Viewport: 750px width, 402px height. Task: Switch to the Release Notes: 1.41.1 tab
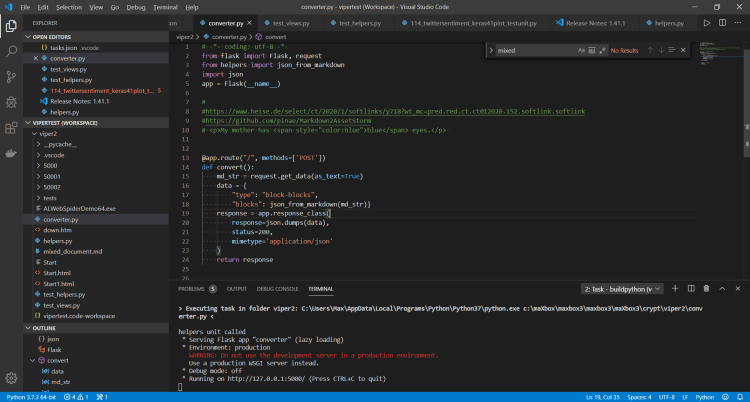pos(595,23)
